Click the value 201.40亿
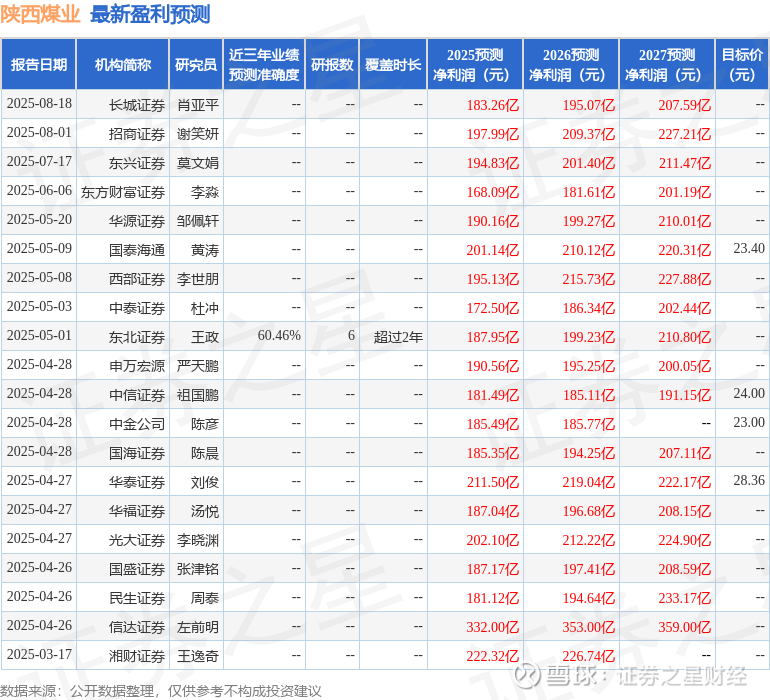Viewport: 770px width, 700px height. click(589, 163)
